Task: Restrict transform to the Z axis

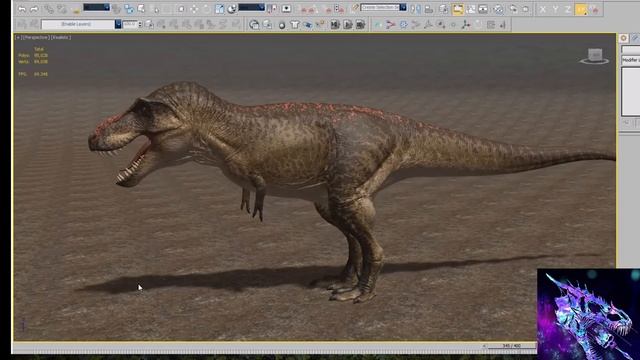Action: [x=567, y=9]
